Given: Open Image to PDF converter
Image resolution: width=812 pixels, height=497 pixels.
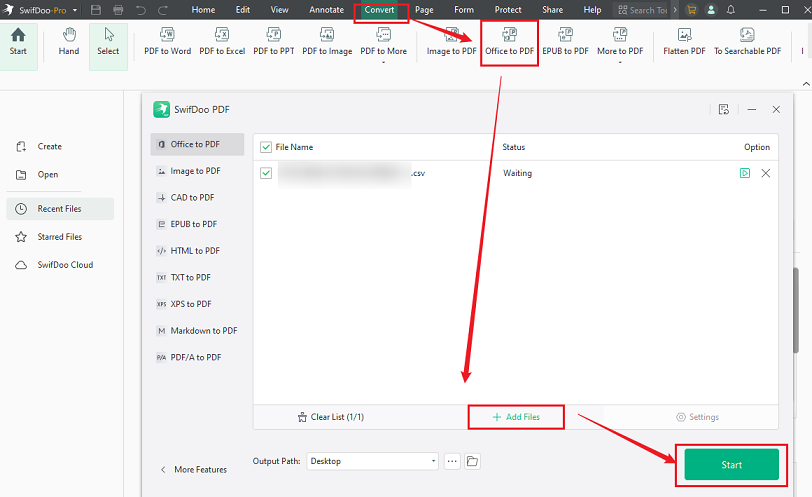Looking at the screenshot, I should click(451, 42).
